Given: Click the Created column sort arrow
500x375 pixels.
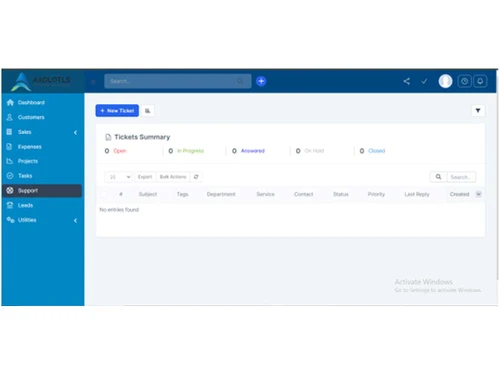Looking at the screenshot, I should pyautogui.click(x=479, y=194).
